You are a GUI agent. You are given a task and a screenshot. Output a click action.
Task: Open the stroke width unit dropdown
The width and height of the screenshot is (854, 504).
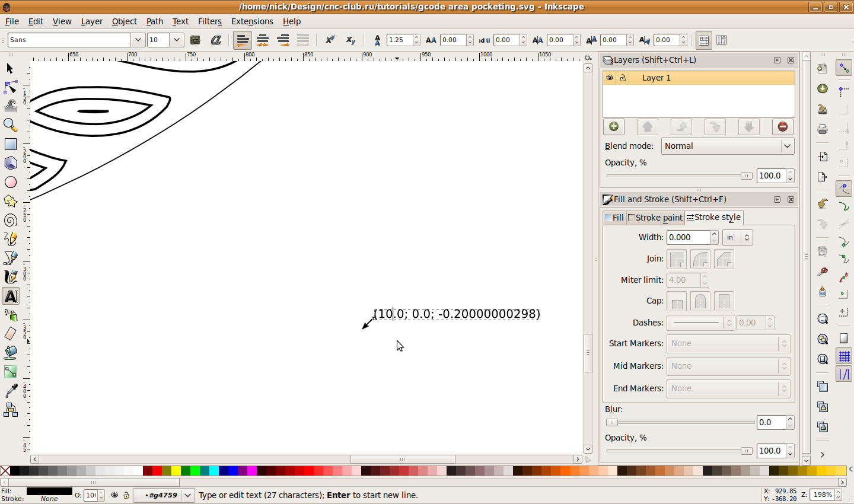tap(738, 237)
